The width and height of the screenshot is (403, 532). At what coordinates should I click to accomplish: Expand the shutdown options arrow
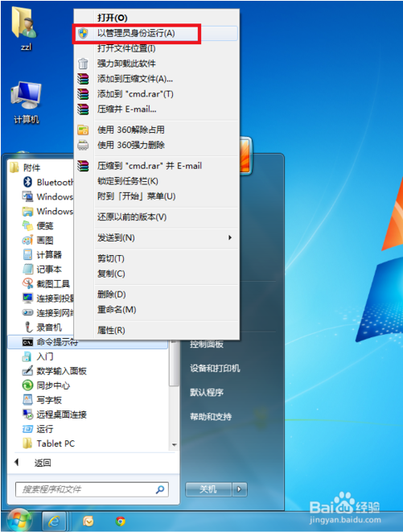click(x=240, y=489)
